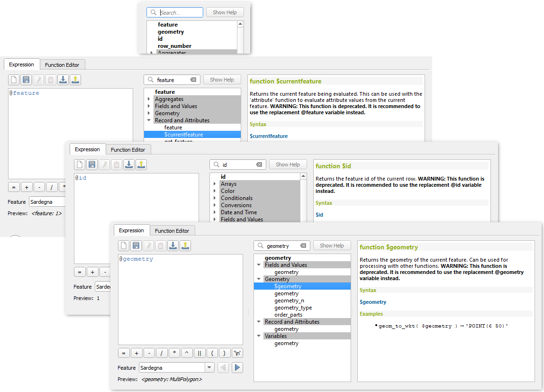Select geometry_type in the function list
This screenshot has height=392, width=544.
(x=293, y=308)
